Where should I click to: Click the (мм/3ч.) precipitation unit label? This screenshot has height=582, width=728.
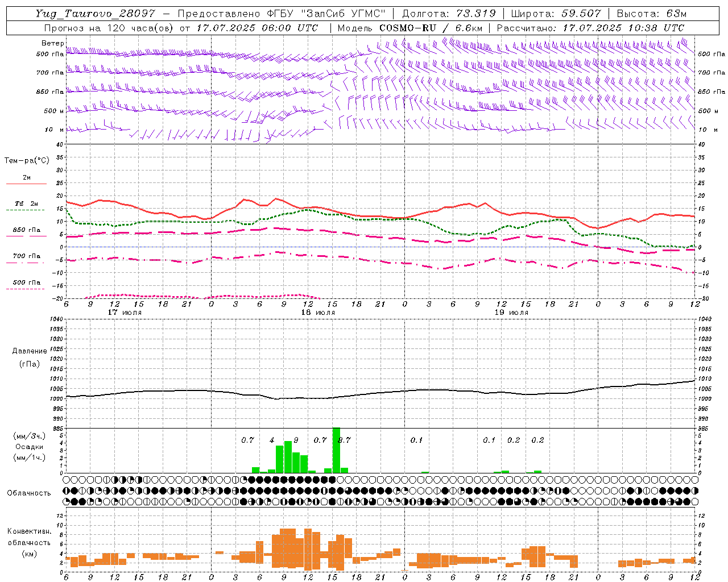(x=30, y=436)
